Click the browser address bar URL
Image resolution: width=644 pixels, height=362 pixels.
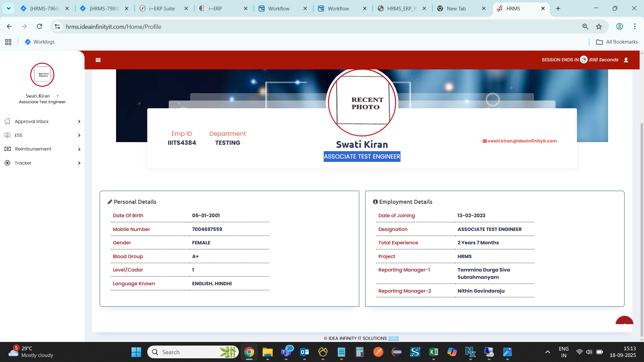[x=113, y=26]
